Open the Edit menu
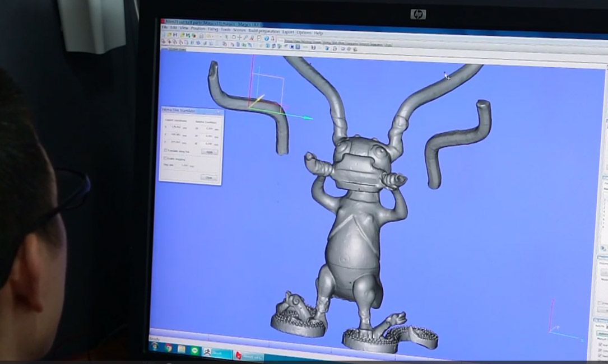608x364 pixels. pyautogui.click(x=173, y=28)
